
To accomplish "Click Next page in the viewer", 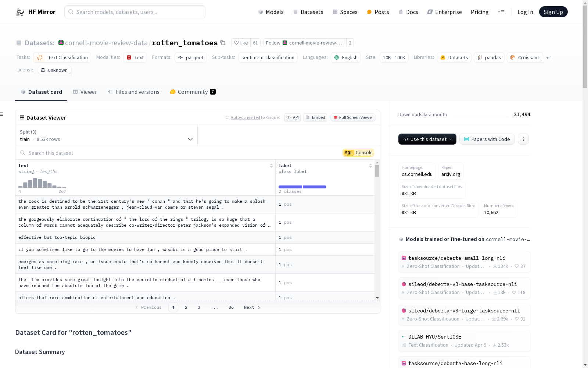I will (252, 307).
